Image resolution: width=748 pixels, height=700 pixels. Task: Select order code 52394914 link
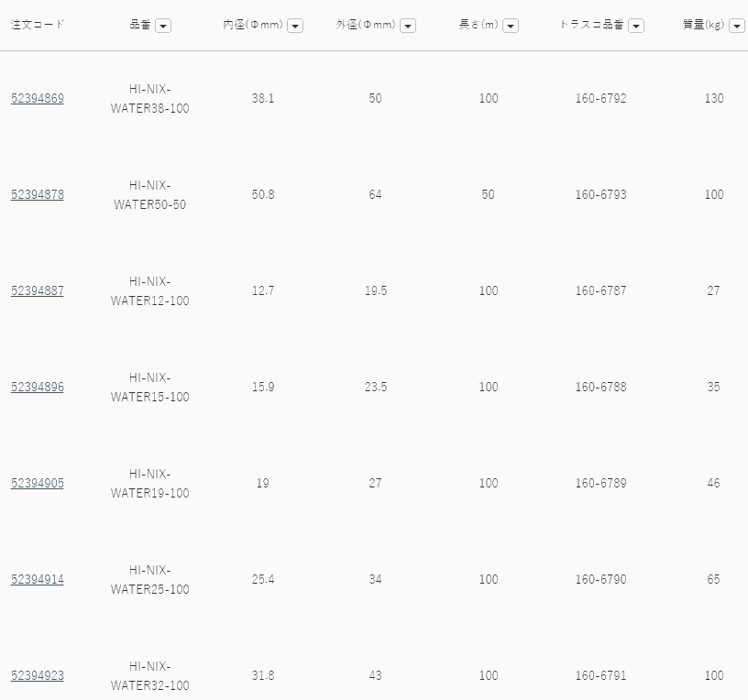38,579
